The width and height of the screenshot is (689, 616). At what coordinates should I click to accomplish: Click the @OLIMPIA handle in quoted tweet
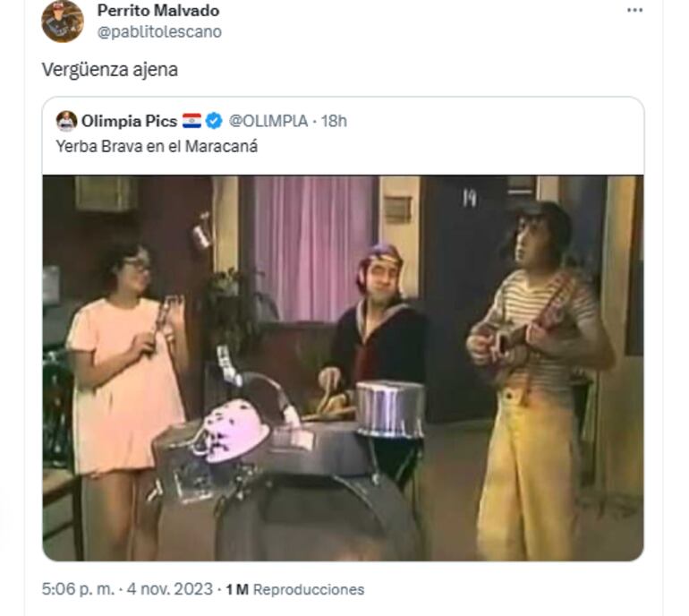(268, 121)
